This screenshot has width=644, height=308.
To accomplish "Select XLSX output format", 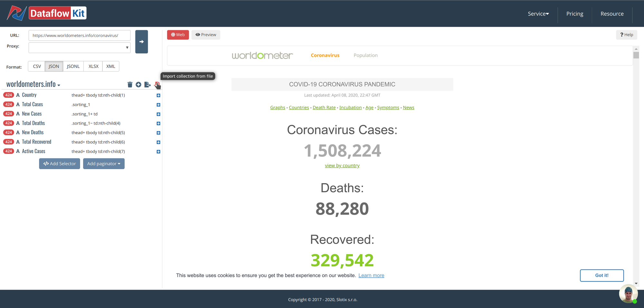I will tap(93, 66).
